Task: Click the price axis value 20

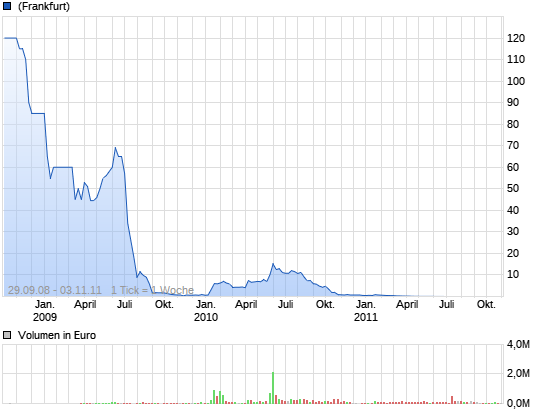Action: 513,253
